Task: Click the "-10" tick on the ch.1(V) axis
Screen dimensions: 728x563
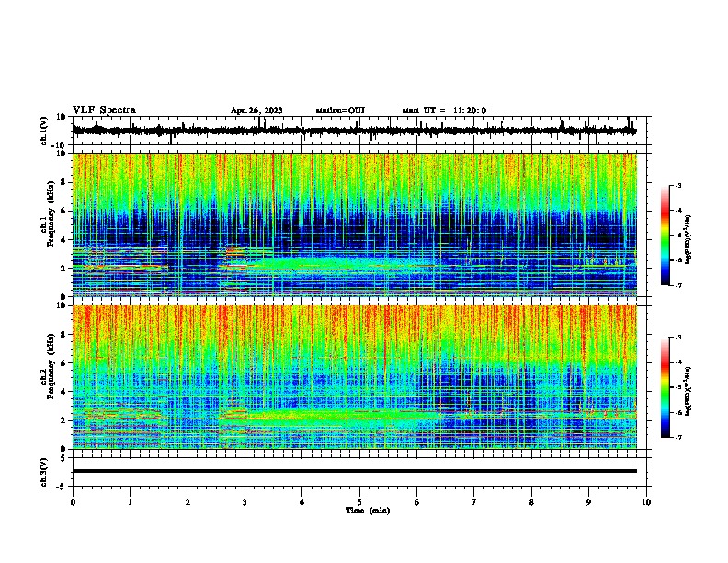Action: [x=60, y=145]
